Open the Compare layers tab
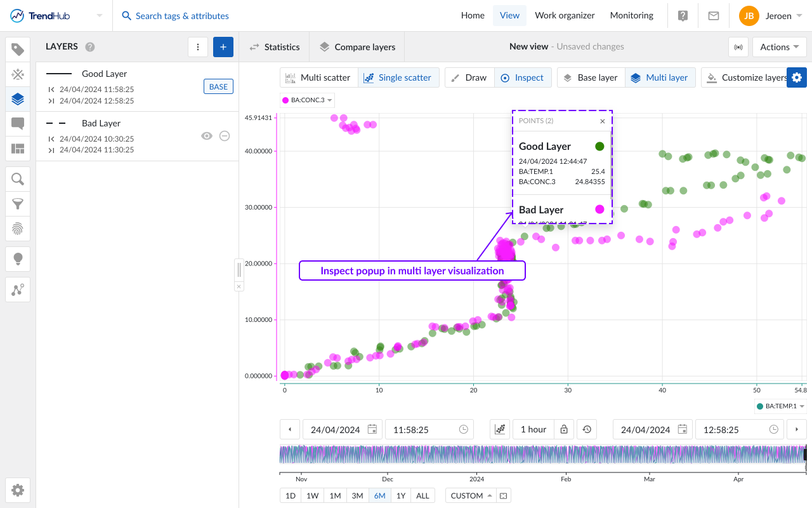The width and height of the screenshot is (812, 508). [x=357, y=47]
